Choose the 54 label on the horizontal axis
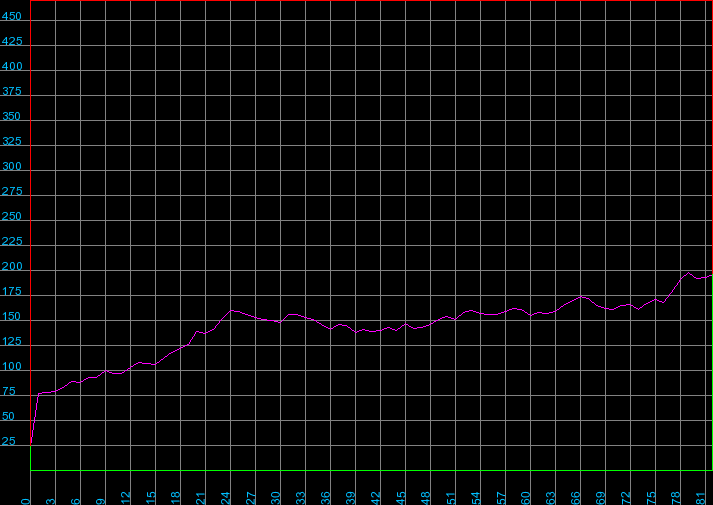 [476, 498]
